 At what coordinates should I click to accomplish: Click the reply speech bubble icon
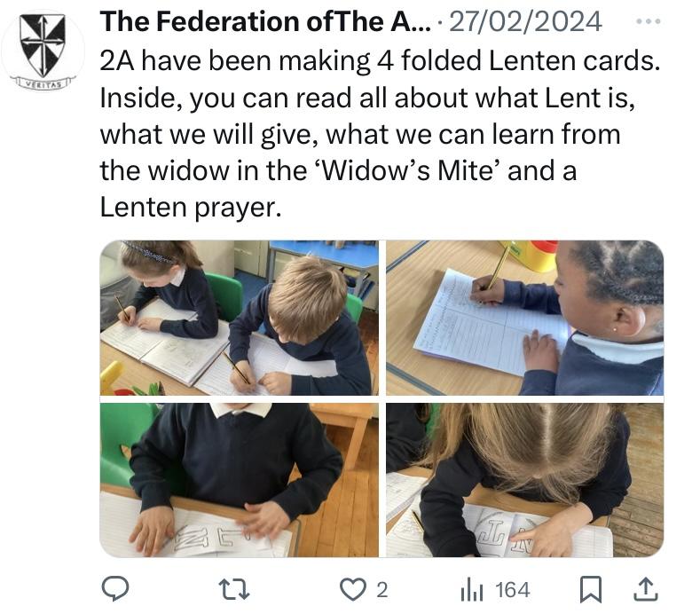point(116,589)
